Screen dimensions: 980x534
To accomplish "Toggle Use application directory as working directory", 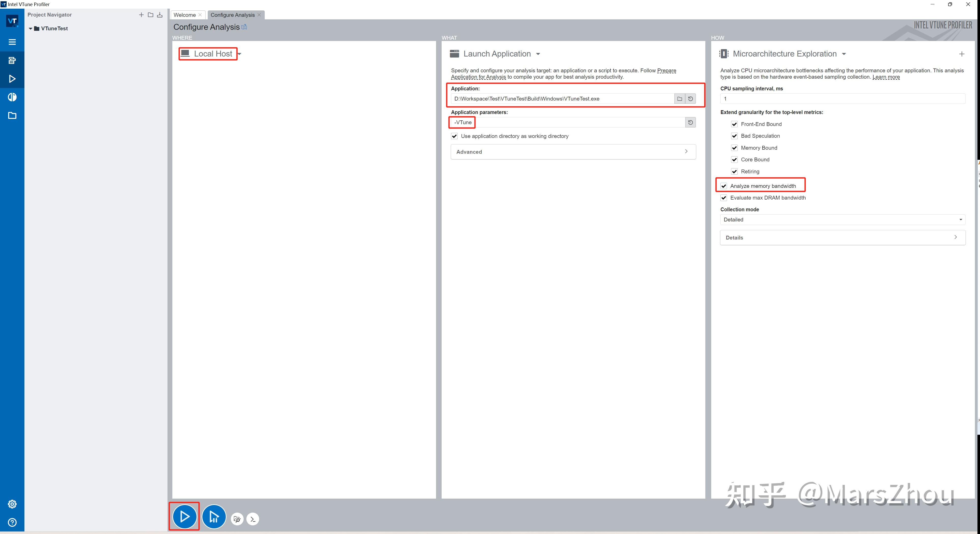I will click(454, 136).
